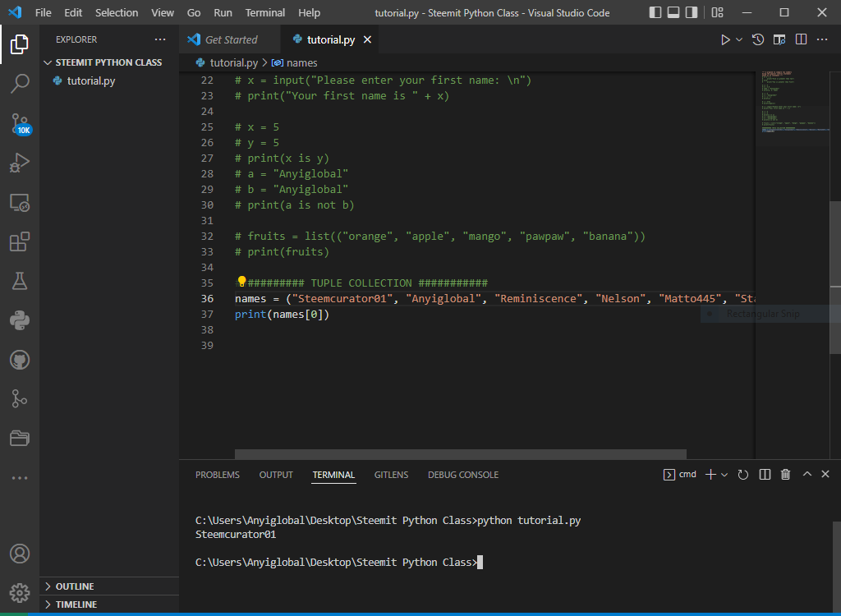This screenshot has width=841, height=616.
Task: Open the Run and Debug view
Action: [x=20, y=163]
